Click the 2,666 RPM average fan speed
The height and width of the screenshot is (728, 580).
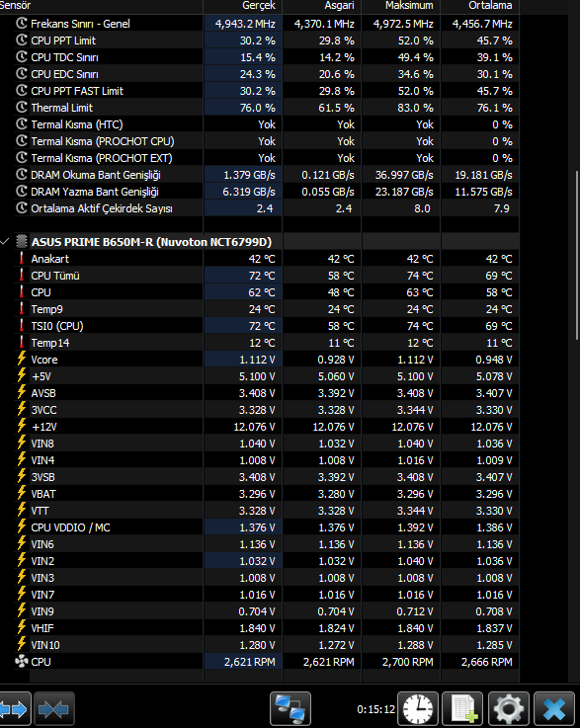487,662
